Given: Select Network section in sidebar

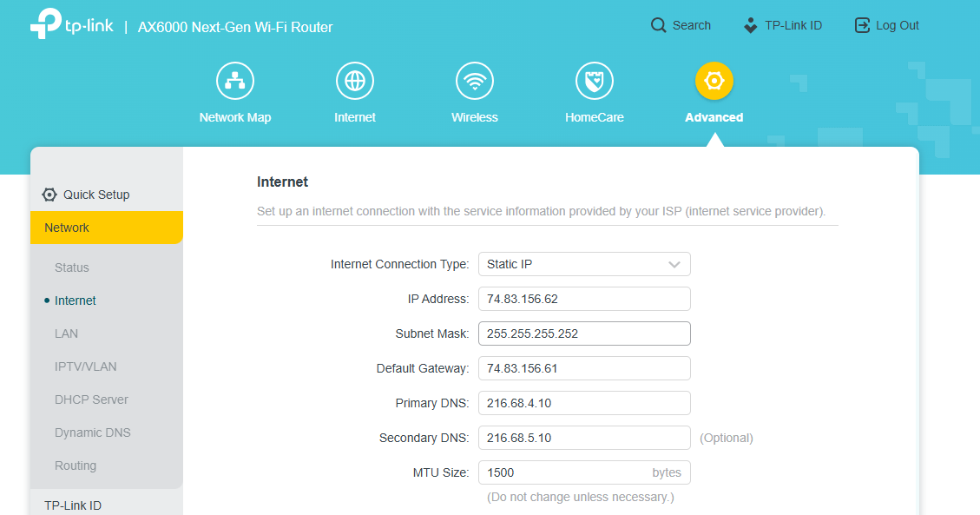Looking at the screenshot, I should pos(107,228).
